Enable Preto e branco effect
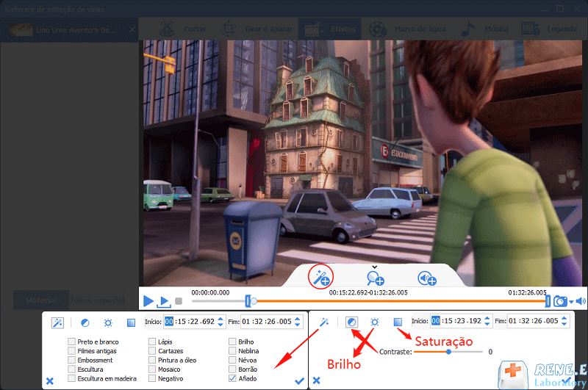Image resolution: width=588 pixels, height=390 pixels. 71,342
